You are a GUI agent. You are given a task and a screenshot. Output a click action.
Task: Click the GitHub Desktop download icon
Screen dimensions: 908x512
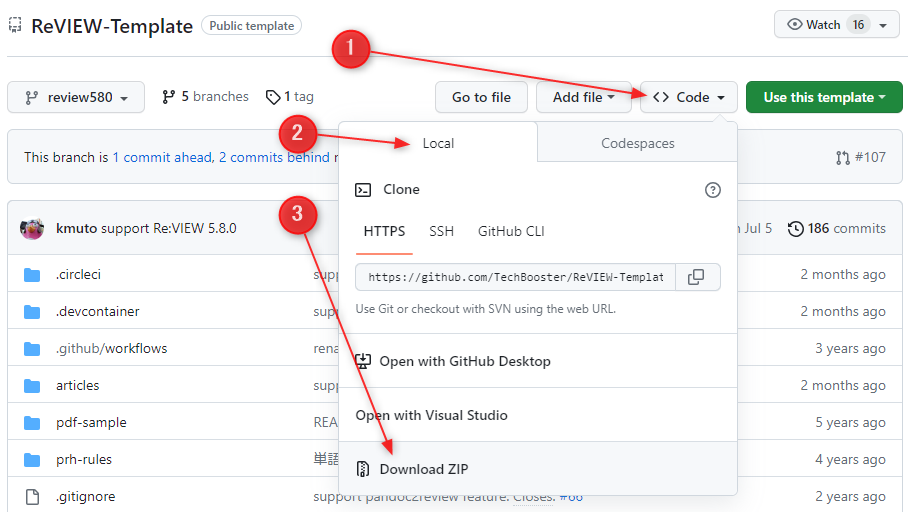pyautogui.click(x=363, y=361)
